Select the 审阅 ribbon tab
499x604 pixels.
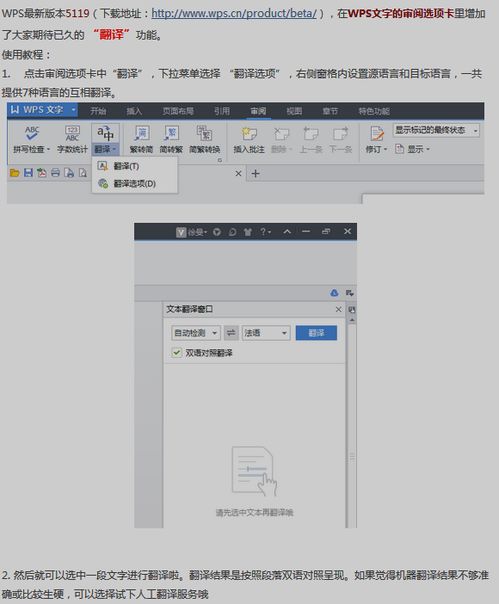[x=258, y=111]
